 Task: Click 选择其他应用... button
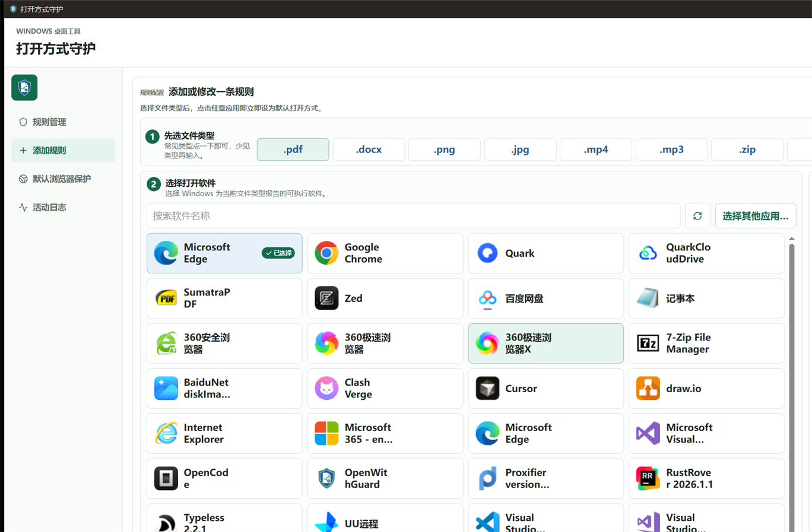(x=755, y=216)
